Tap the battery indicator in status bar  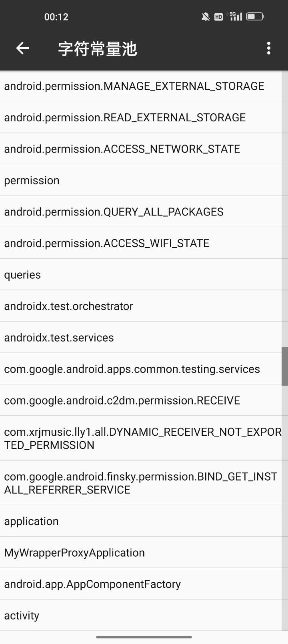(255, 16)
